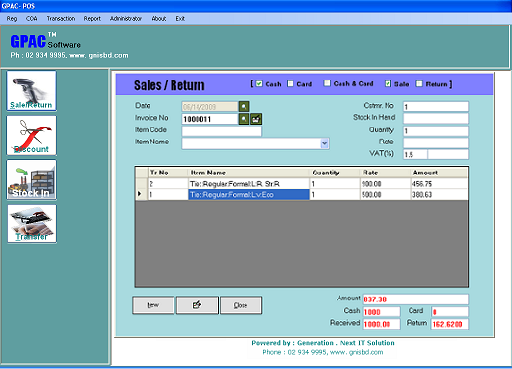512x369 pixels.
Task: Click the Amount column header
Action: [439, 173]
